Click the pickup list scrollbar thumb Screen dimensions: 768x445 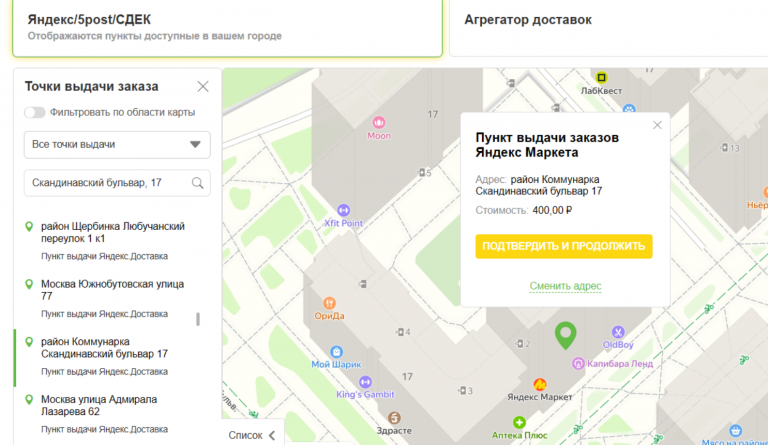[x=198, y=319]
